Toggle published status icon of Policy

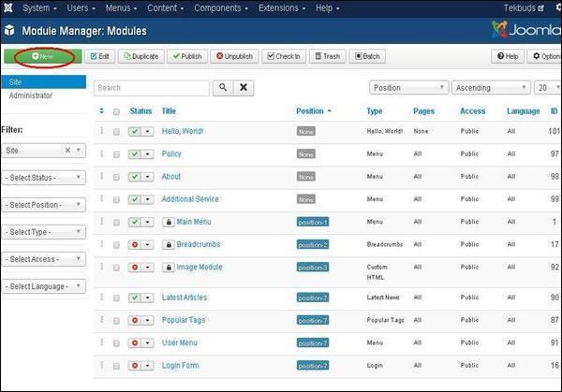coord(135,154)
